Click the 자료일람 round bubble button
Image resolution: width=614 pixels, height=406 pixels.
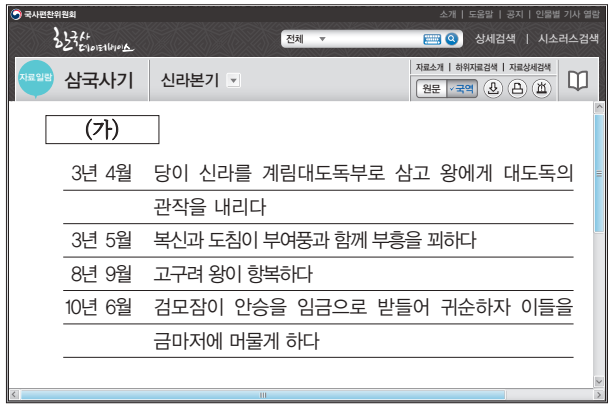(x=36, y=78)
